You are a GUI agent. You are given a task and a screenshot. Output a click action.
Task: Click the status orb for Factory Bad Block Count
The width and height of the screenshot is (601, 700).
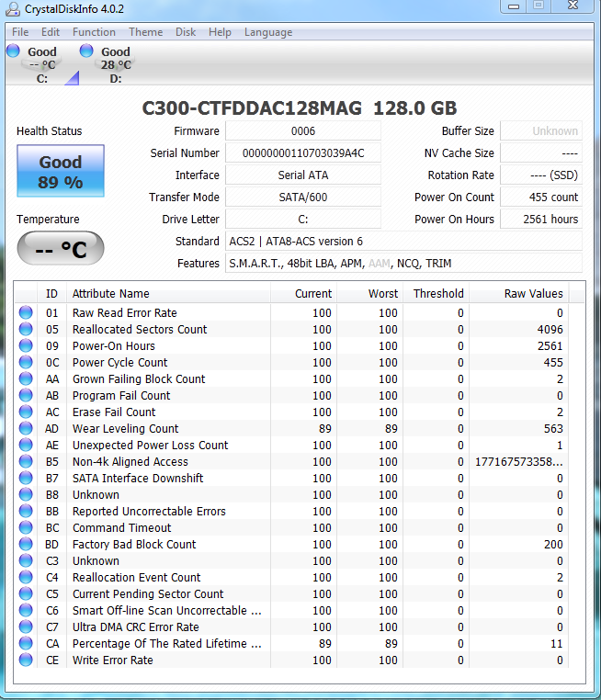[x=26, y=544]
